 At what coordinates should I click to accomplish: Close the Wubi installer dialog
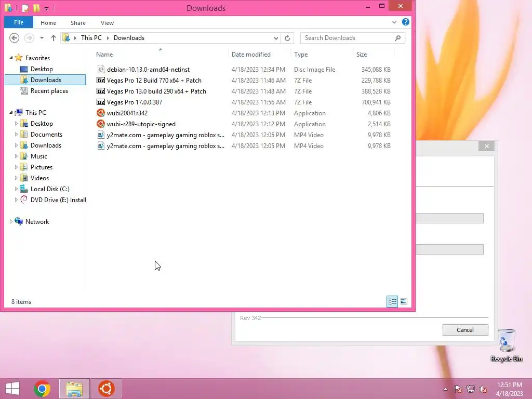[486, 146]
